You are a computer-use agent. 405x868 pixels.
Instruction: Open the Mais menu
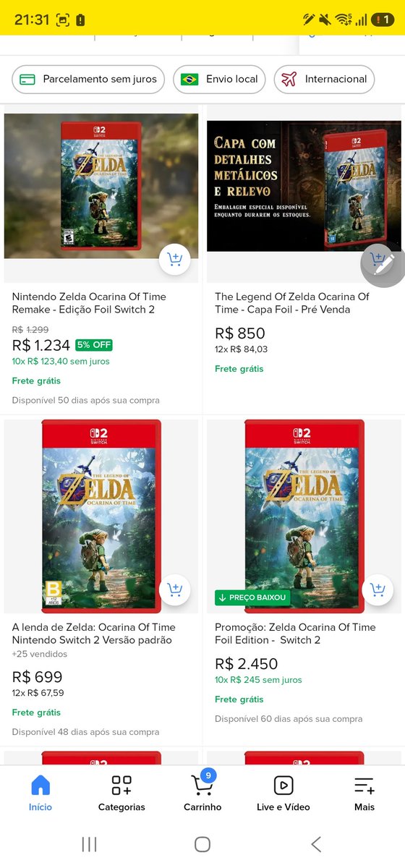[364, 791]
